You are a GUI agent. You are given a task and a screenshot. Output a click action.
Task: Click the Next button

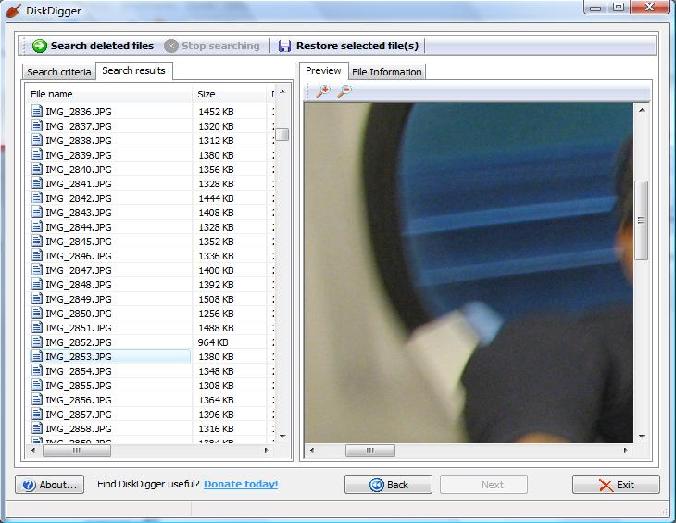point(484,485)
